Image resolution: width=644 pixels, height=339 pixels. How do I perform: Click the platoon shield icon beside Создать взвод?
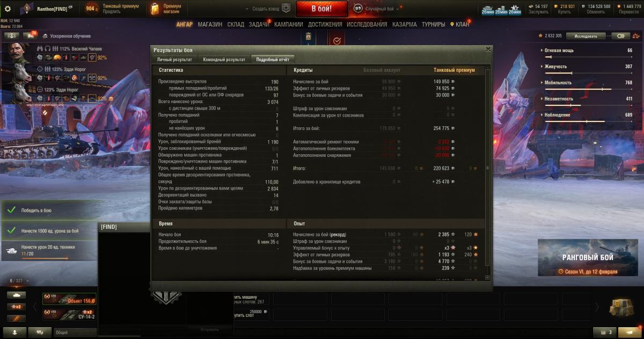286,9
